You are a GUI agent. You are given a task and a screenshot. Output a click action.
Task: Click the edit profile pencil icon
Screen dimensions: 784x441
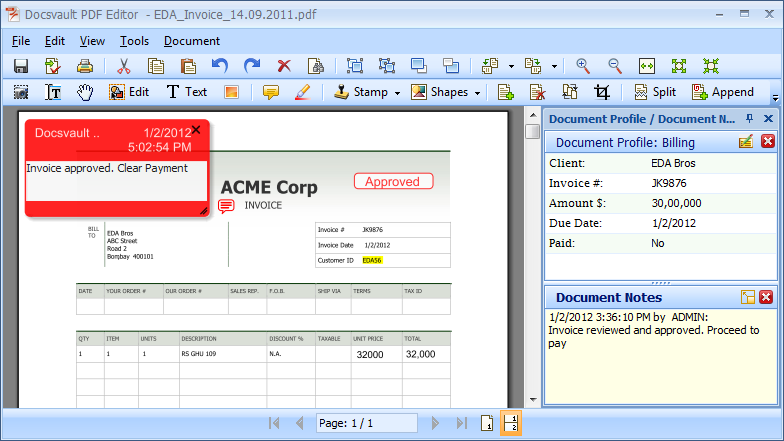(746, 142)
